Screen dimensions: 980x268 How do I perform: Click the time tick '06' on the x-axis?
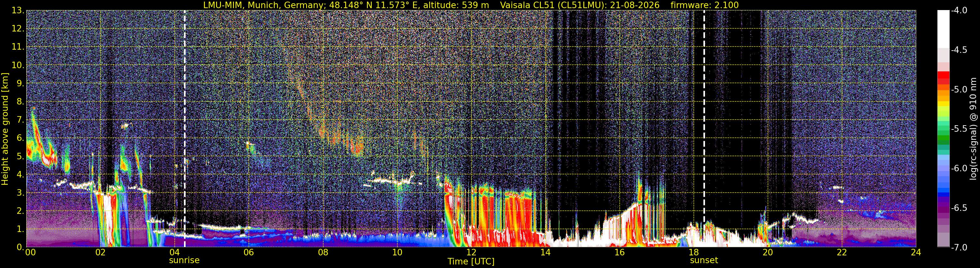pos(249,252)
